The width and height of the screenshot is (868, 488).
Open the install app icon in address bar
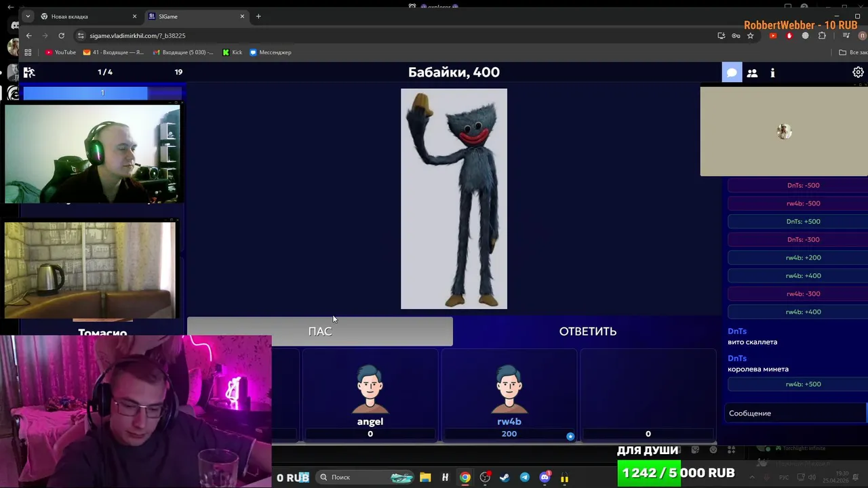coord(722,35)
